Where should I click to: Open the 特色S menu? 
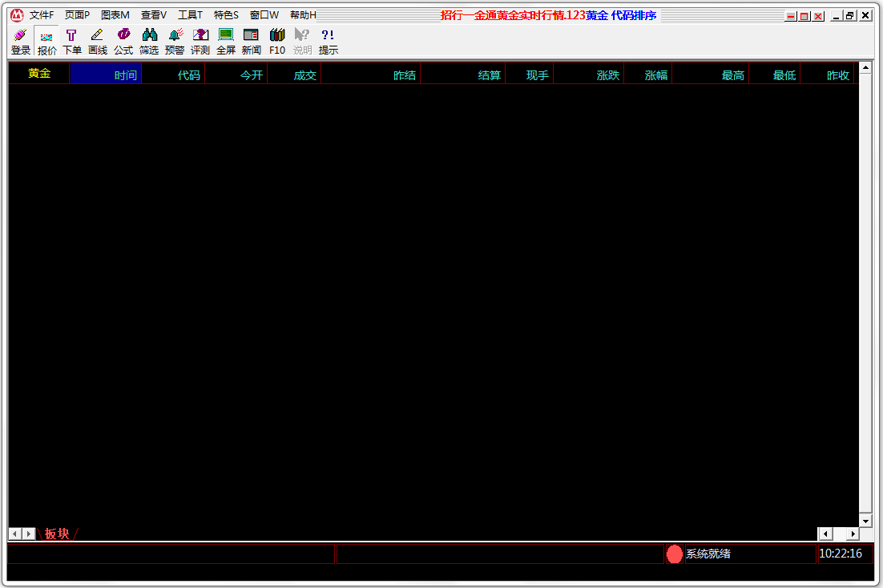pos(227,15)
